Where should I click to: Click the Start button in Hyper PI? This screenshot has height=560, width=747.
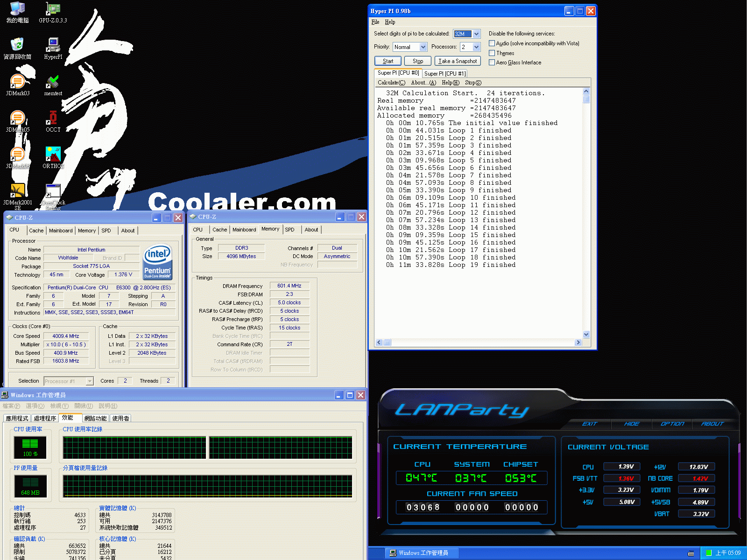[x=388, y=61]
